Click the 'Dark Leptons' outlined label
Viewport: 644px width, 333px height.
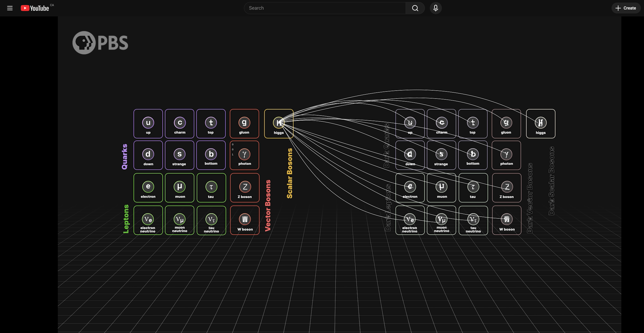388,207
